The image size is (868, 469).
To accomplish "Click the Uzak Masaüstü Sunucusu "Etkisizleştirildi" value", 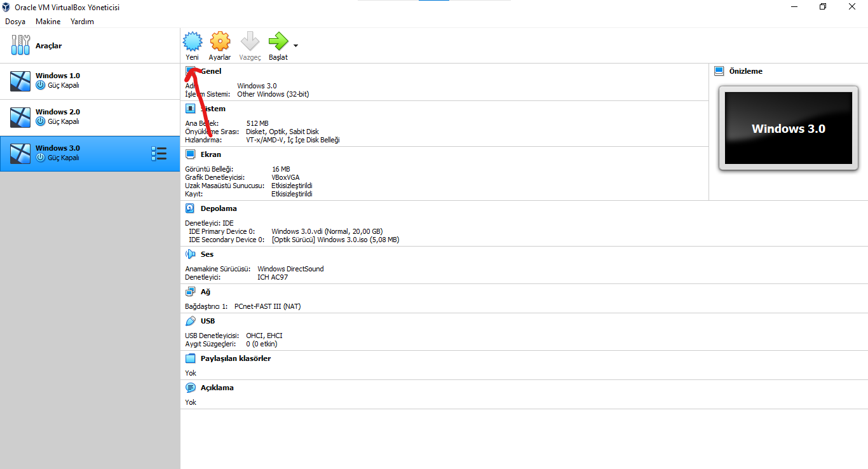I will pyautogui.click(x=292, y=186).
